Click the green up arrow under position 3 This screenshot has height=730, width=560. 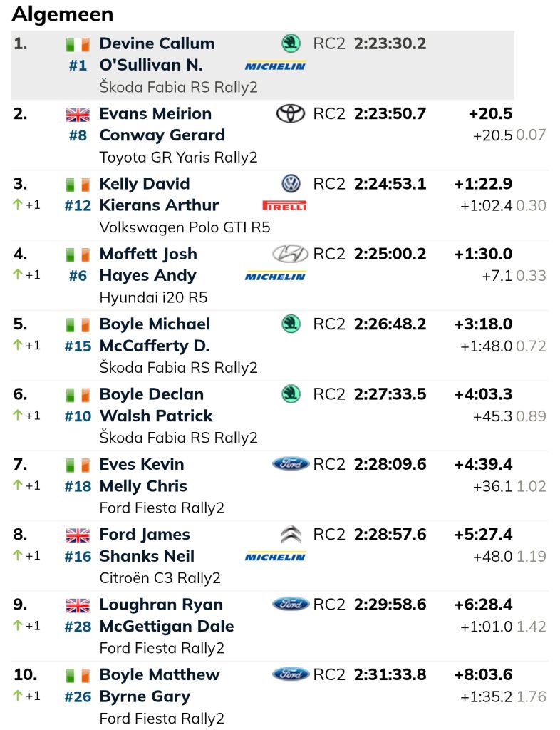18,205
